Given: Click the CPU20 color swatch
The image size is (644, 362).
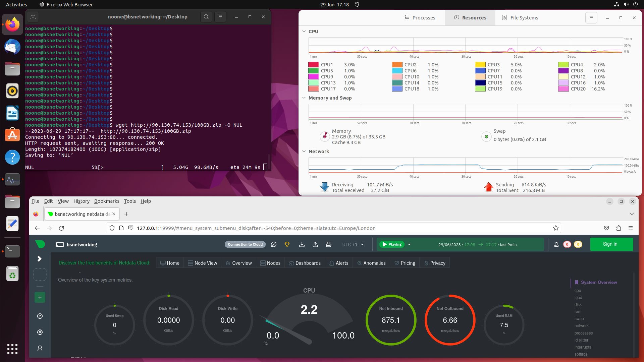Looking at the screenshot, I should [x=563, y=89].
